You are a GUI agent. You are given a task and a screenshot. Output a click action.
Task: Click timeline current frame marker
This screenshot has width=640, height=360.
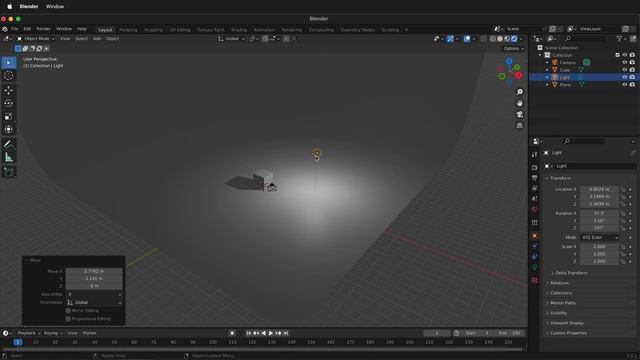click(x=18, y=342)
